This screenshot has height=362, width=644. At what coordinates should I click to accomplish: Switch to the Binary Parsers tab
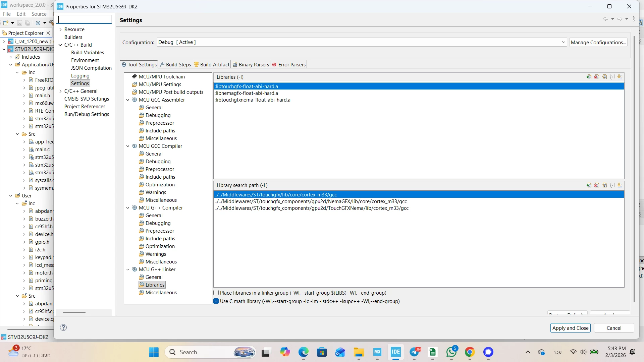(251, 65)
